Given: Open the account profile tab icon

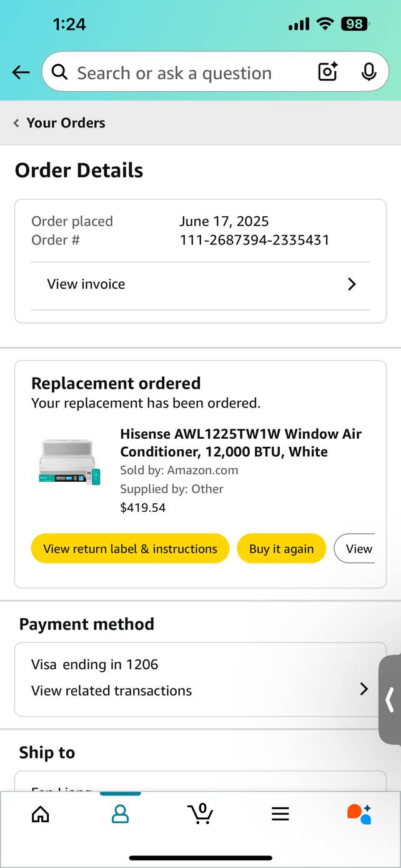Looking at the screenshot, I should pos(120,814).
